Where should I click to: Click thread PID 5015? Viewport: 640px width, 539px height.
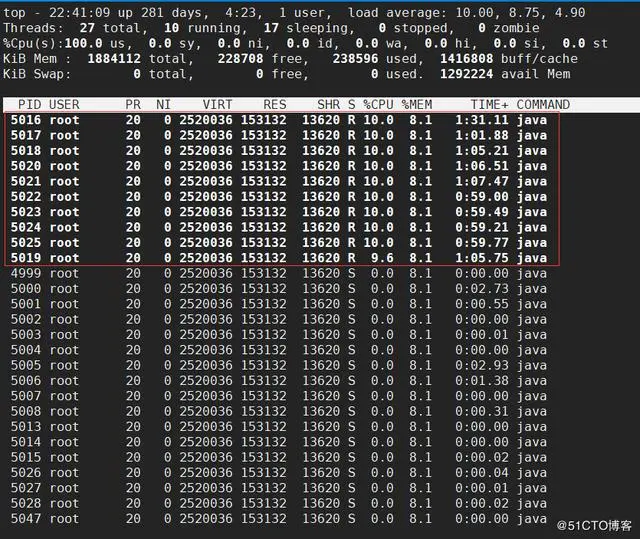pos(26,457)
